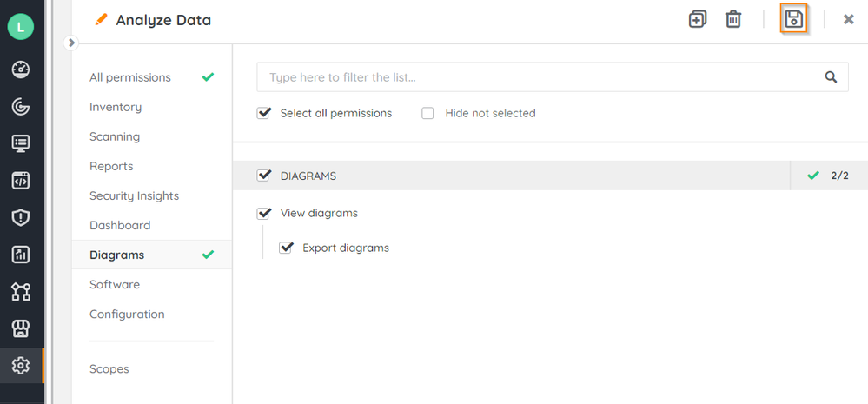Screen dimensions: 868x404
Task: Switch to Security Insights category
Action: pyautogui.click(x=134, y=195)
